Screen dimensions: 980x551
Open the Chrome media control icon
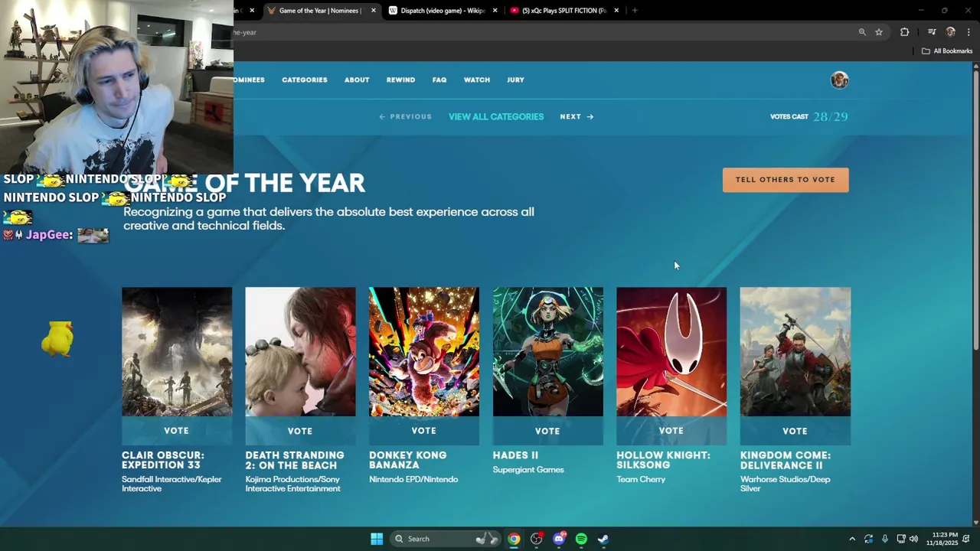[932, 32]
